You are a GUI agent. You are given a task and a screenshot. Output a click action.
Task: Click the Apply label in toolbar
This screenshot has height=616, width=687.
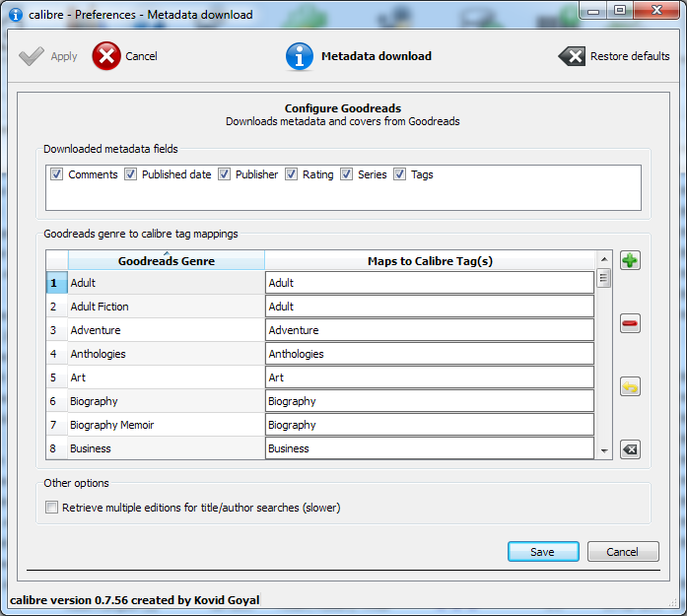pyautogui.click(x=64, y=56)
